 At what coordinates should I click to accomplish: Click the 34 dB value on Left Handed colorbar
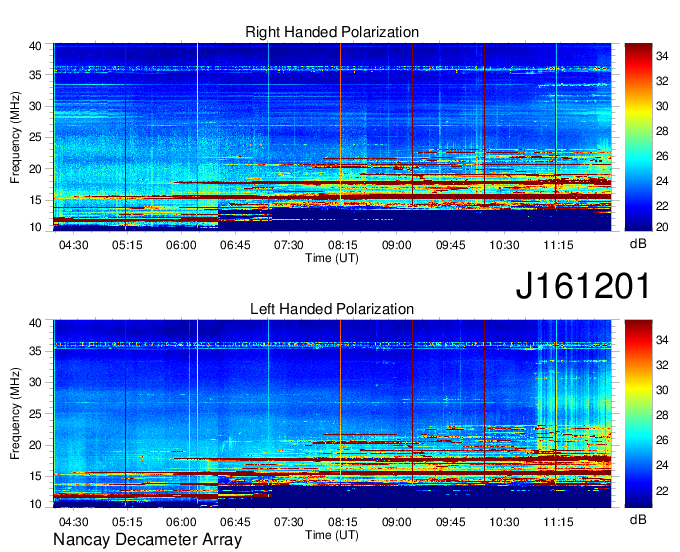(x=662, y=340)
